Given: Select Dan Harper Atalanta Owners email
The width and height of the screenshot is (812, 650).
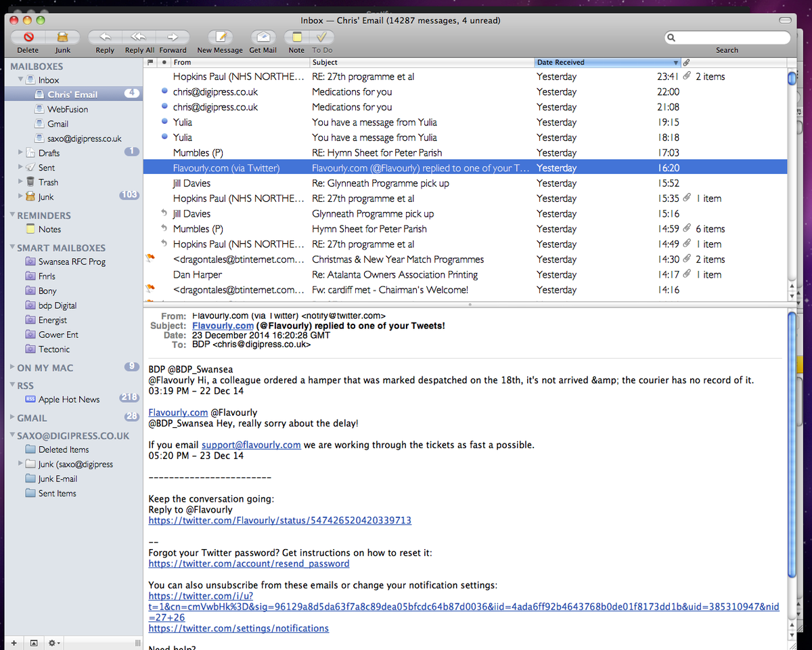Looking at the screenshot, I should tap(465, 275).
